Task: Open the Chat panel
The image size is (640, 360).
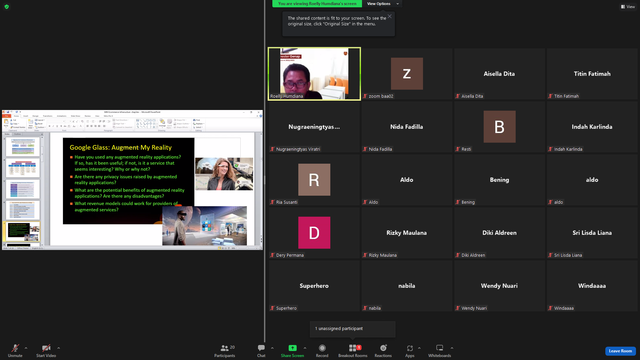Action: 261,350
